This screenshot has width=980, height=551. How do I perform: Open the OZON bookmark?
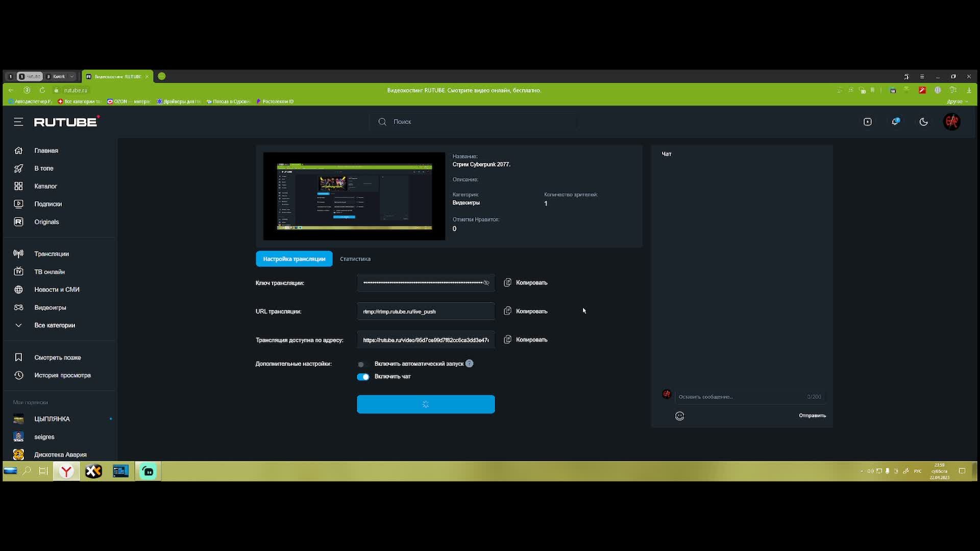(128, 102)
